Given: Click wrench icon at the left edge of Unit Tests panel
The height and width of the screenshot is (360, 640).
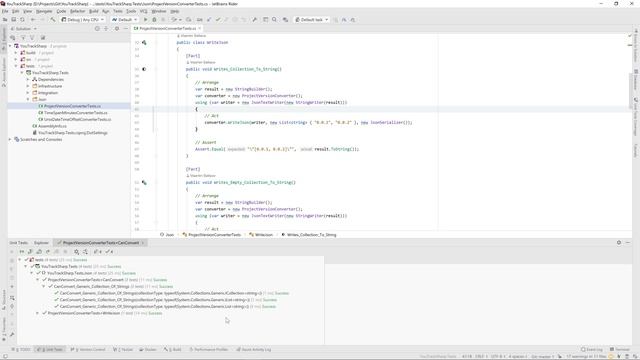Looking at the screenshot, I should (12, 335).
